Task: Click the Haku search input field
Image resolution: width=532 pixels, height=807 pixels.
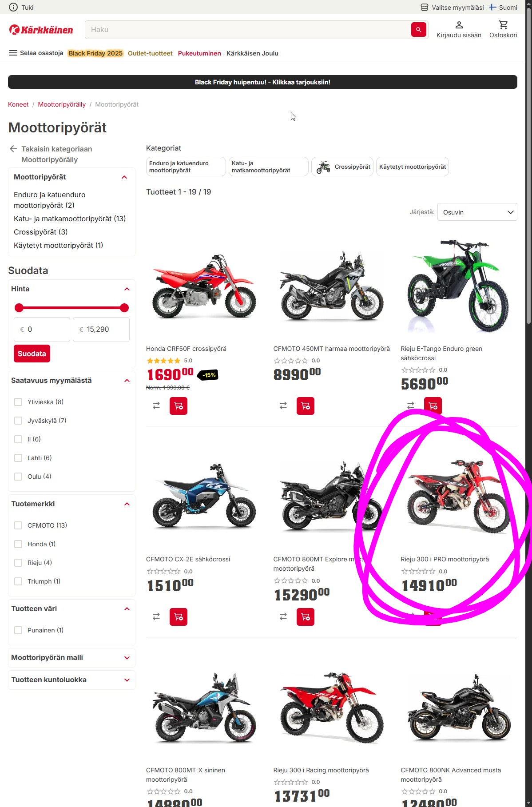Action: [248, 30]
